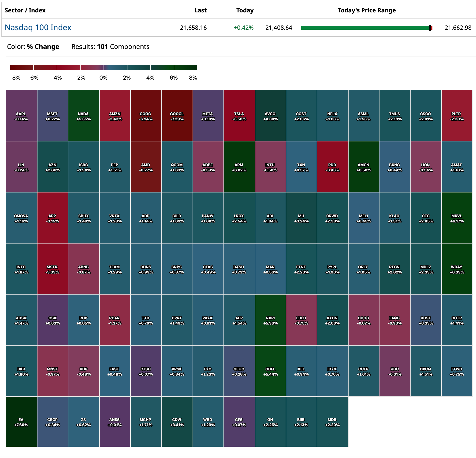The width and height of the screenshot is (476, 458).
Task: Click the NVDA +5.35% heatmap tile
Action: pos(84,116)
